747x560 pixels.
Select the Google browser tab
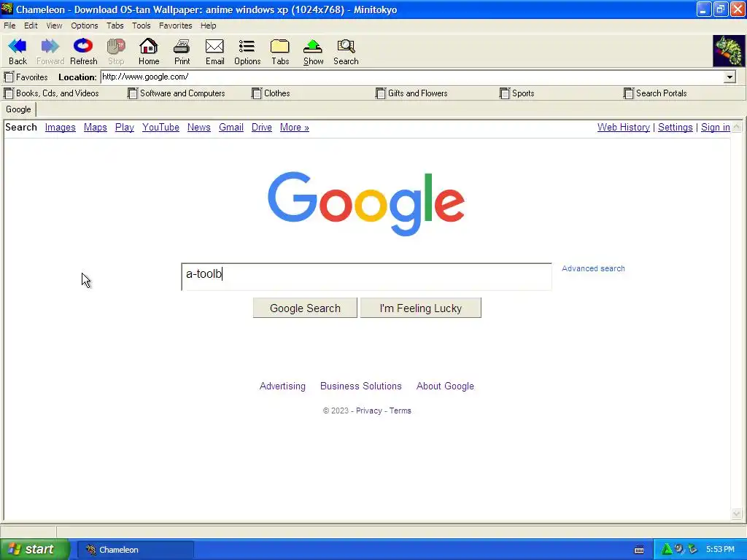point(18,109)
